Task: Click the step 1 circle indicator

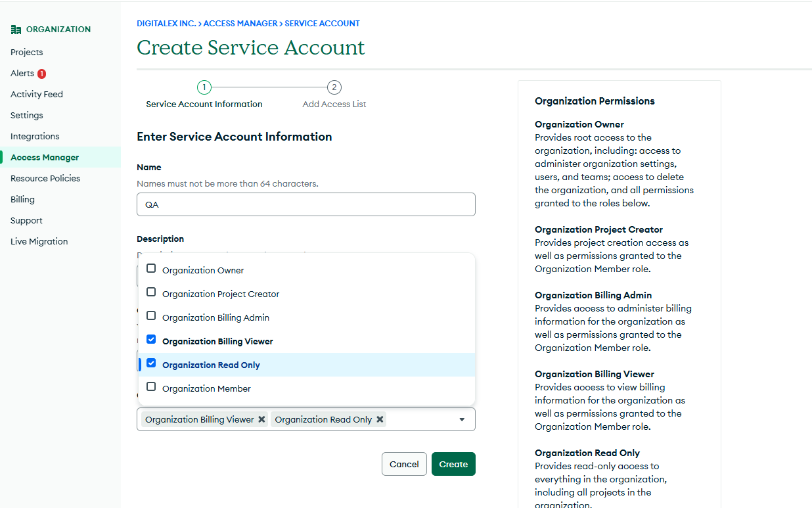Action: pos(204,87)
